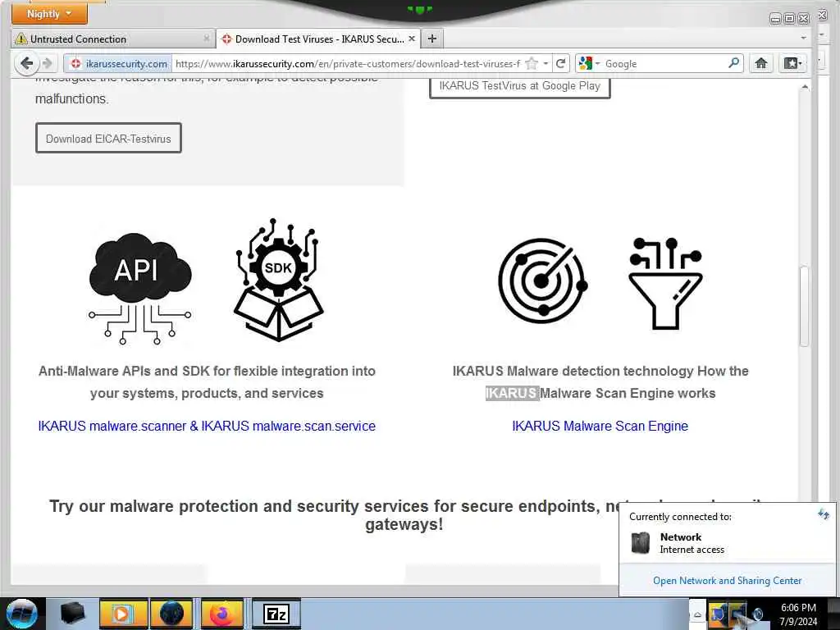Open the URL history dropdown arrow
Screen dimensions: 840x630
[546, 63]
